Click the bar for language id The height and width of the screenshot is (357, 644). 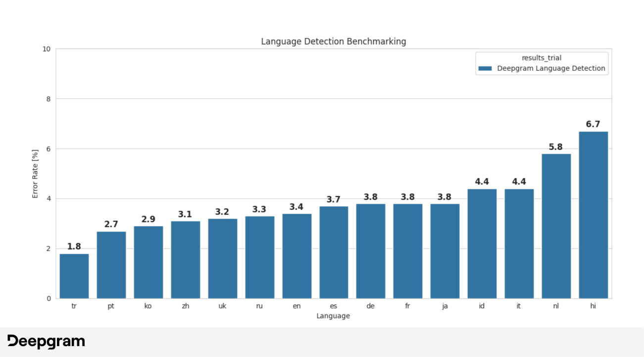[x=481, y=243]
